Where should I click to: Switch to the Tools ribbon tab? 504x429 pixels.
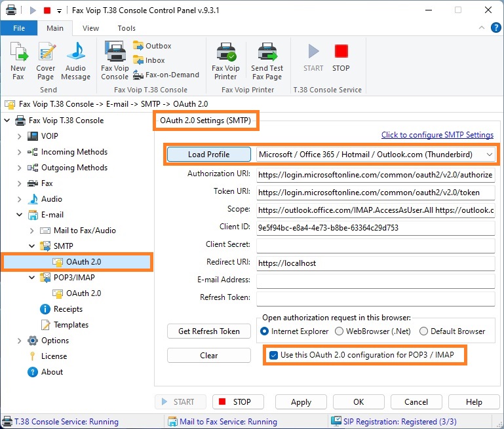[x=126, y=28]
